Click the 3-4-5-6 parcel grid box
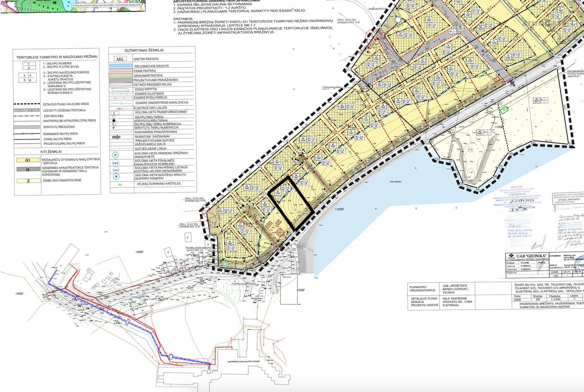 tap(27, 78)
